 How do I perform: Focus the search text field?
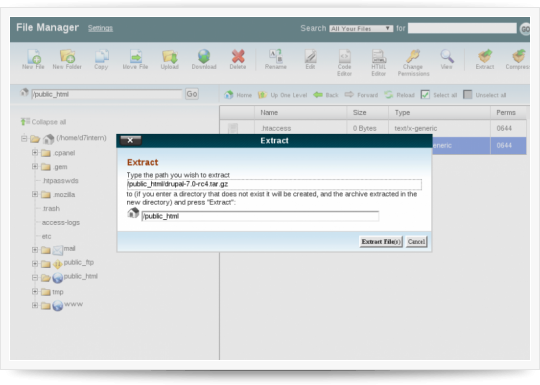(x=462, y=28)
